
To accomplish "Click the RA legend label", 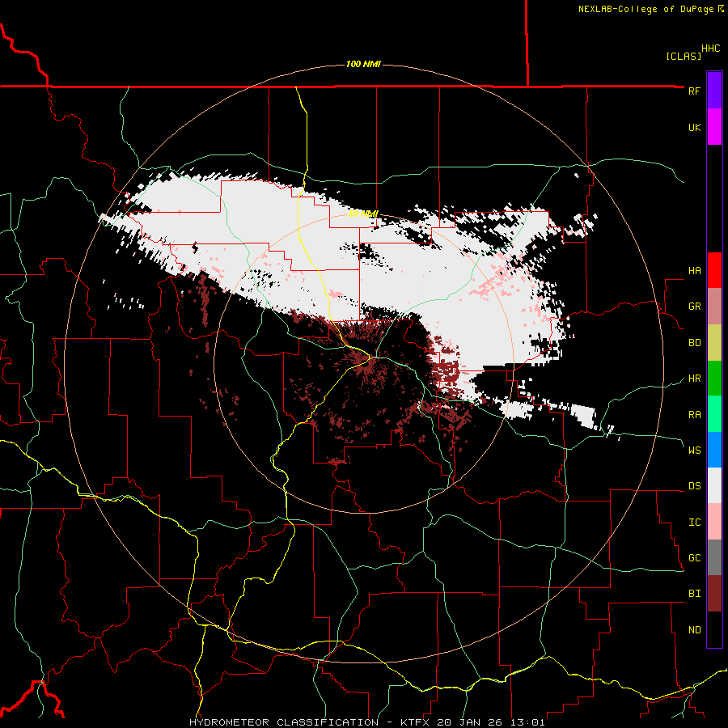I will coord(695,414).
